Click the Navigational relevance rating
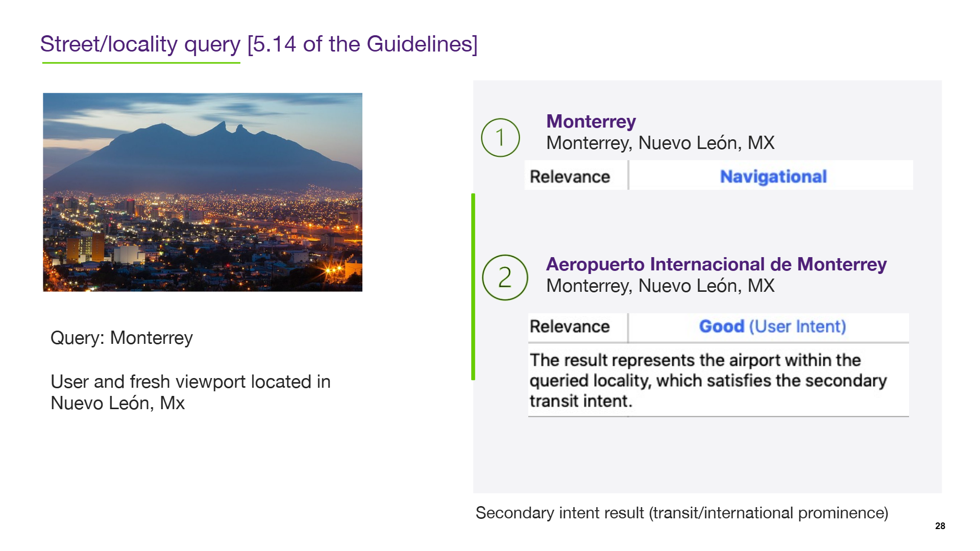This screenshot has height=551, width=980. (773, 177)
